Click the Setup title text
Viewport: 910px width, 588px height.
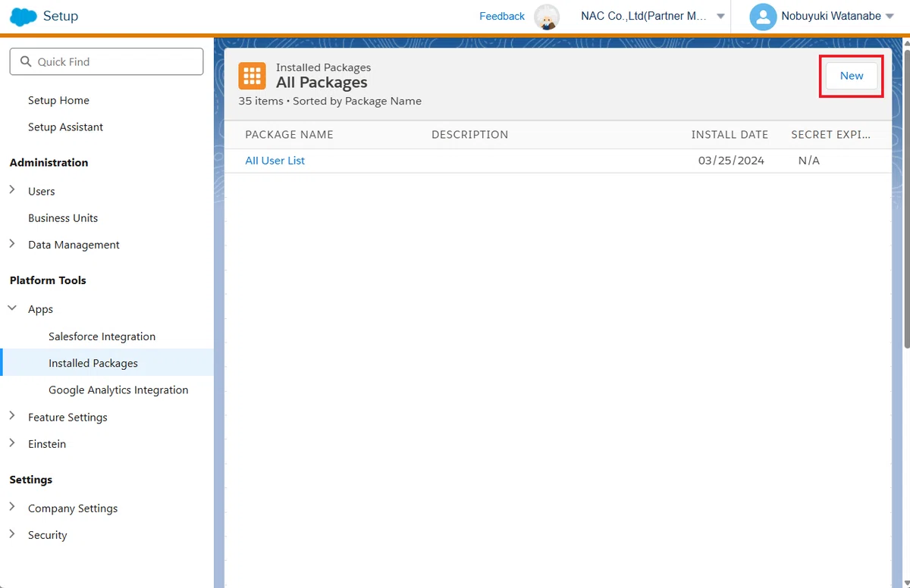[61, 16]
